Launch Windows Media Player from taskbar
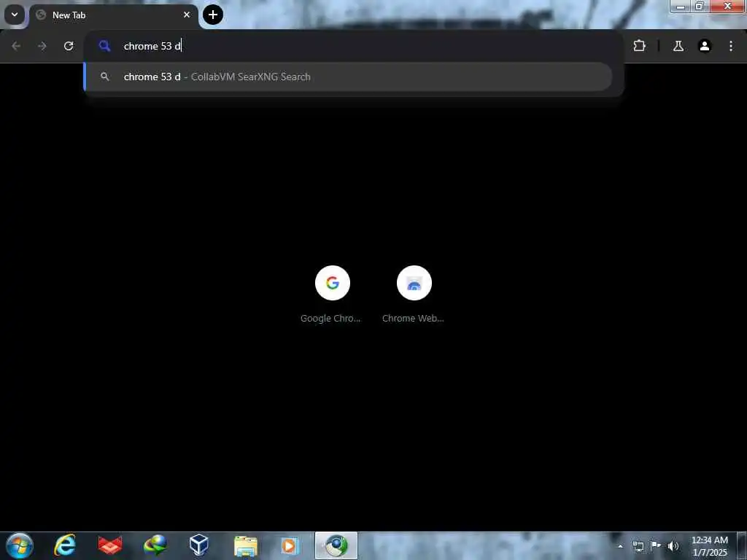This screenshot has width=747, height=560. 290,545
